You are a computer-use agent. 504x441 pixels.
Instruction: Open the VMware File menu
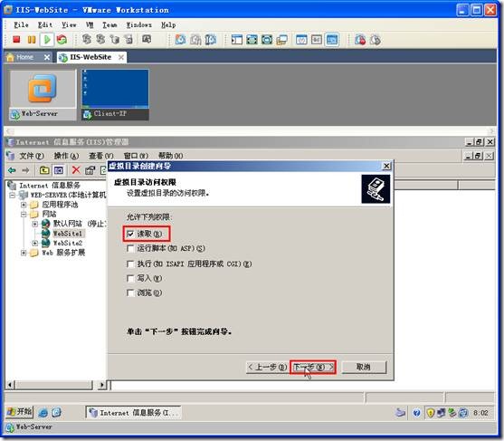tap(21, 24)
